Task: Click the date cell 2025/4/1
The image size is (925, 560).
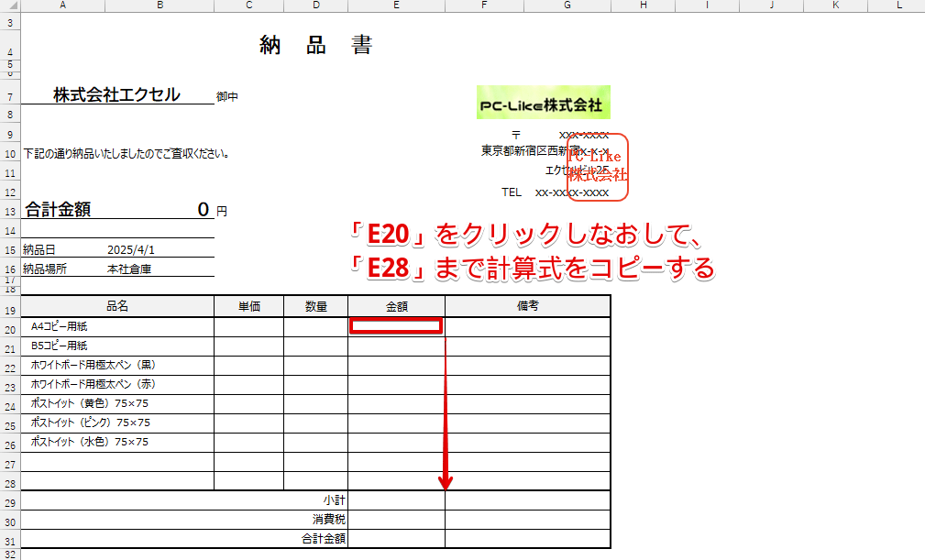Action: point(131,250)
